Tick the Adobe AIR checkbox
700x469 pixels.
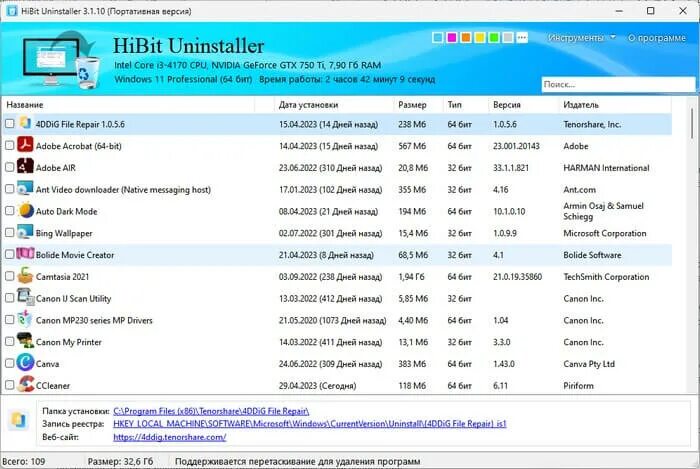[x=9, y=167]
